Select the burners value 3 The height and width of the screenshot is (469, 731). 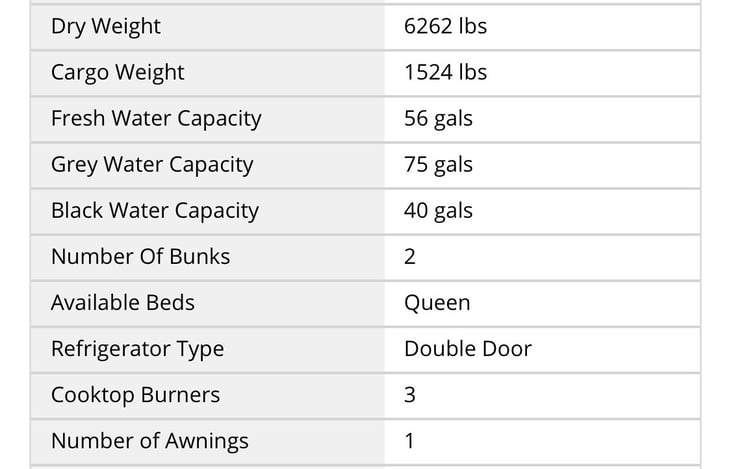tap(410, 395)
